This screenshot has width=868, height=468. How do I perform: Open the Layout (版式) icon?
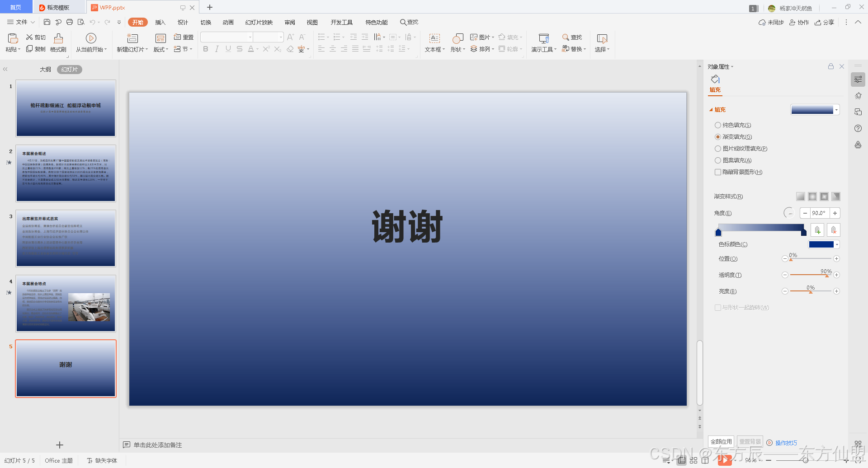pyautogui.click(x=160, y=38)
